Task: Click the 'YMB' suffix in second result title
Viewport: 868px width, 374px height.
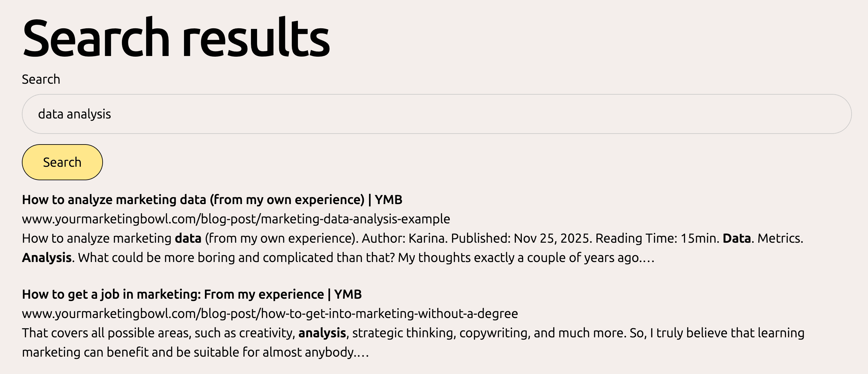Action: tap(348, 294)
